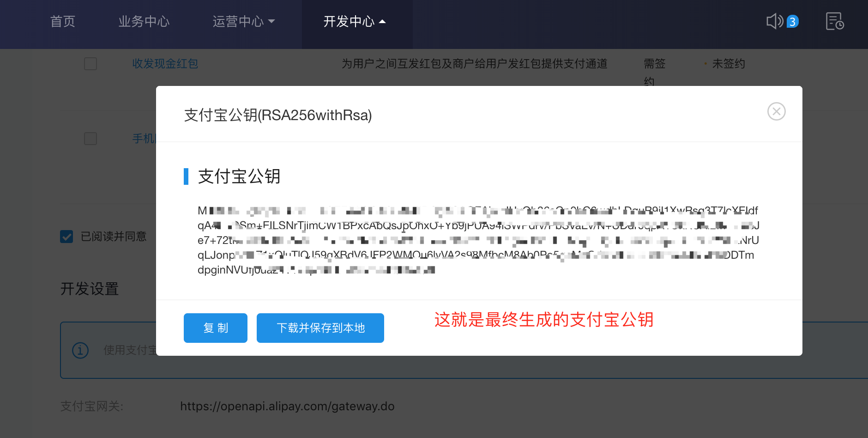
Task: Click the gateway URL openapi.alipay.com/gateway.do
Action: tap(287, 407)
